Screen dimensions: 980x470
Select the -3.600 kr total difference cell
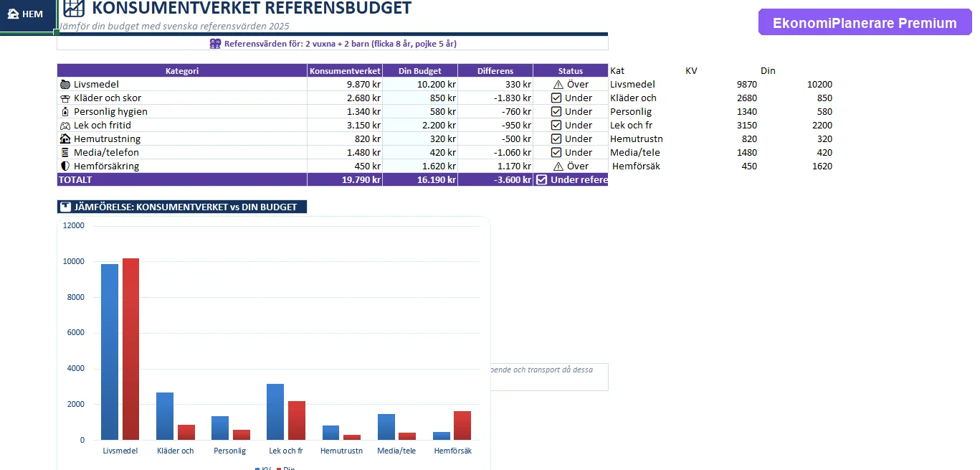pyautogui.click(x=495, y=180)
